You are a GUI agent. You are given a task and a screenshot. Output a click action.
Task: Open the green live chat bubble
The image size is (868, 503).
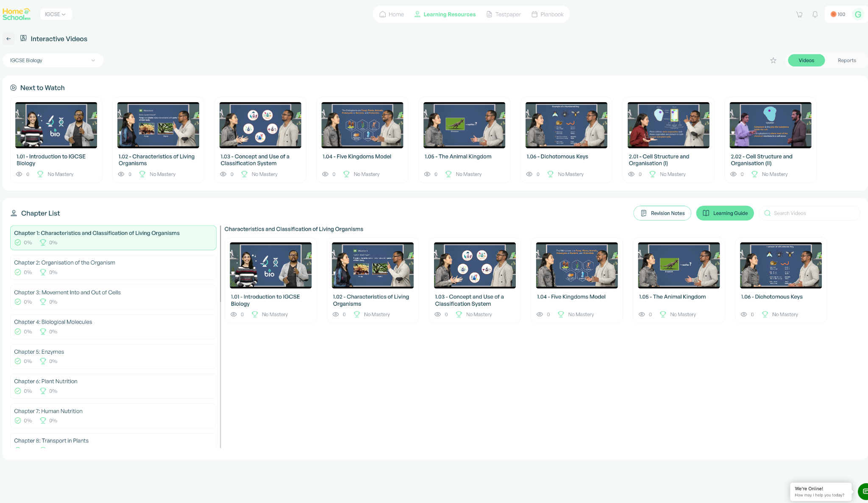click(x=863, y=491)
